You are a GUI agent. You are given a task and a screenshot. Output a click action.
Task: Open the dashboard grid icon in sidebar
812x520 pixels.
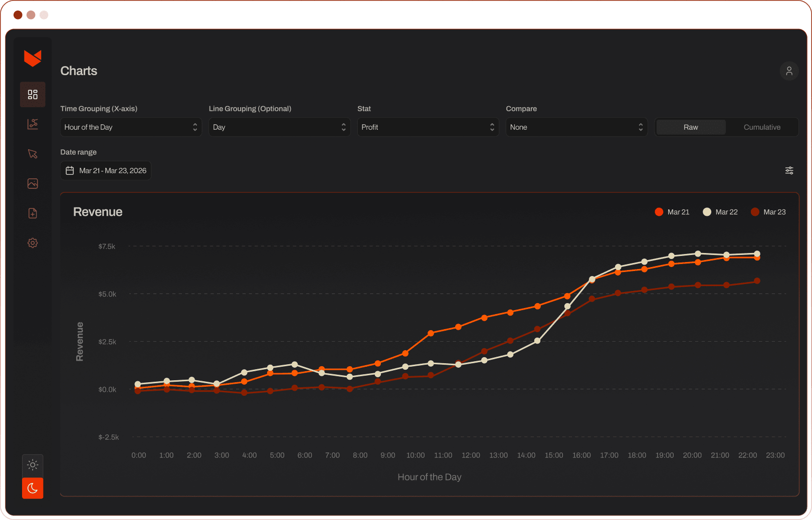coord(33,95)
